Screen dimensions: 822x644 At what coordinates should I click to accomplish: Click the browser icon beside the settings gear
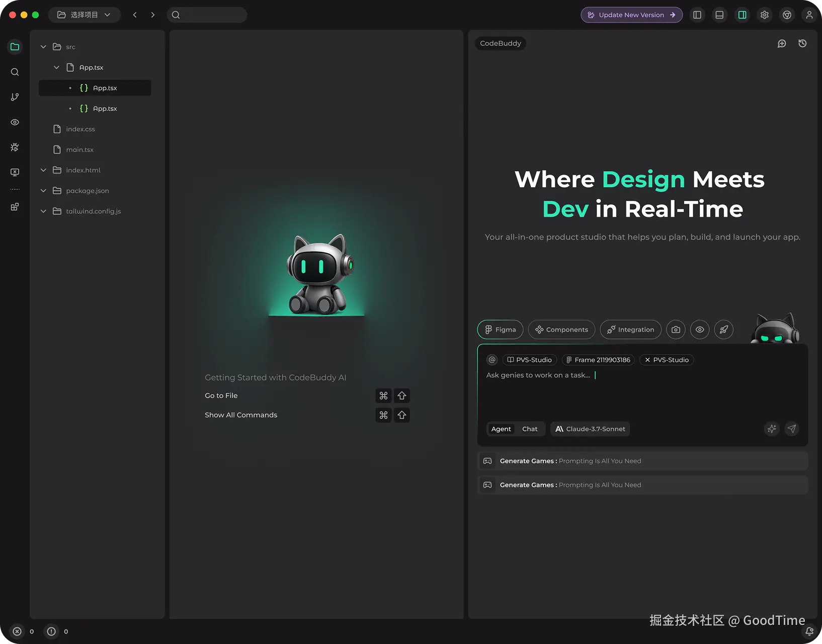pyautogui.click(x=787, y=15)
